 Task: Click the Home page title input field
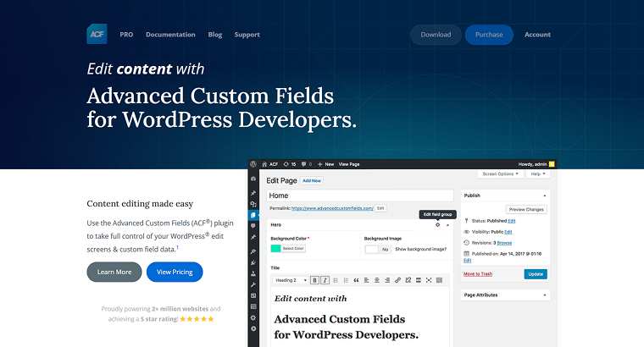tap(360, 196)
